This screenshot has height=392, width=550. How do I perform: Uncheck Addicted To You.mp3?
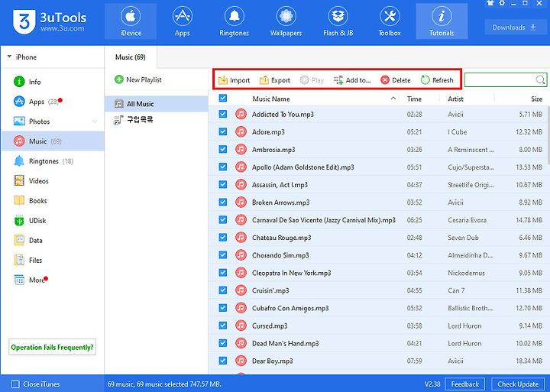point(223,114)
